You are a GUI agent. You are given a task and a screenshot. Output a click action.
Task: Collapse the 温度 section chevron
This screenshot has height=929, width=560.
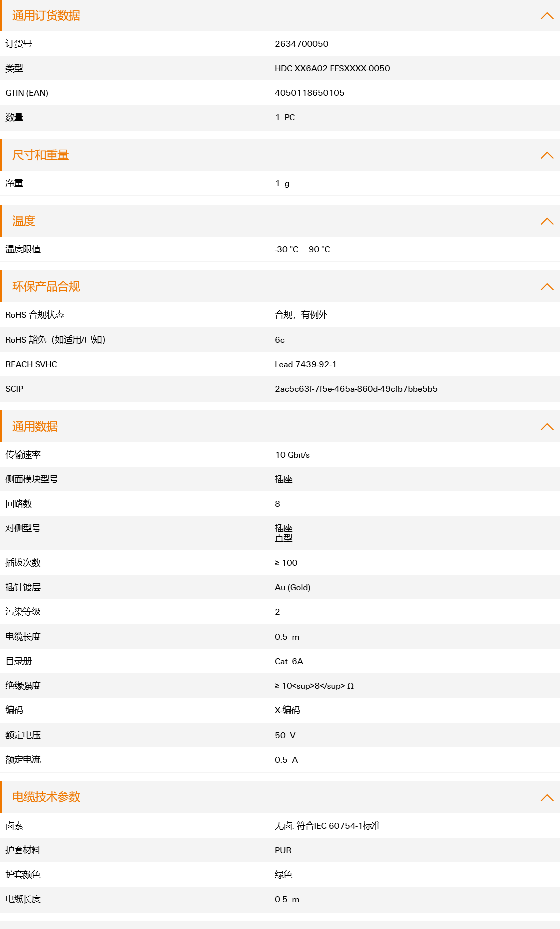coord(547,221)
